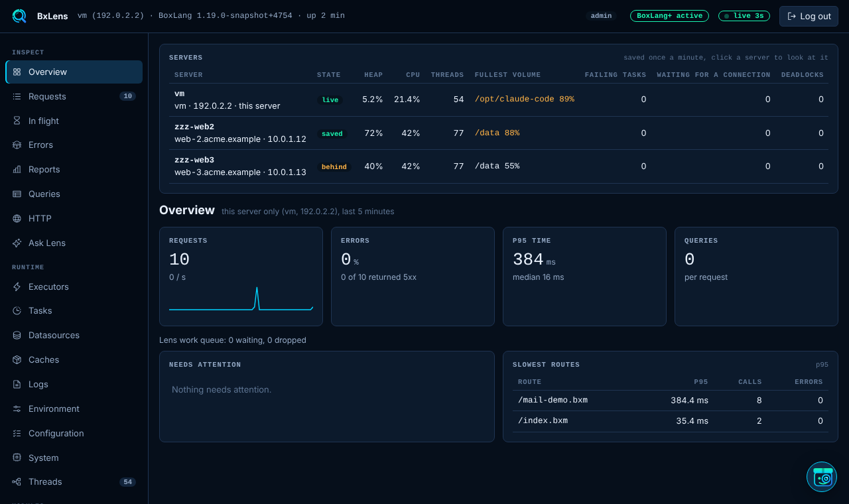Image resolution: width=849 pixels, height=504 pixels.
Task: Click the Overview grid icon in sidebar
Action: [17, 72]
